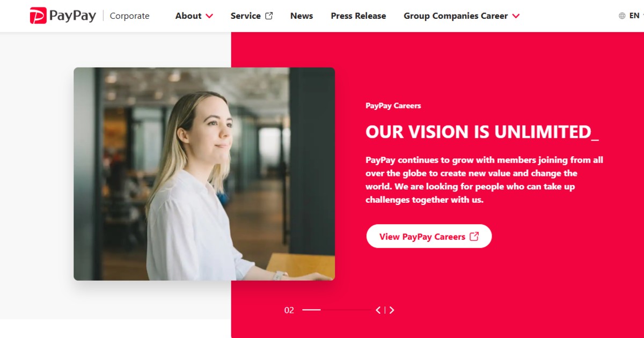Open the About menu label
The height and width of the screenshot is (338, 644).
coord(188,16)
